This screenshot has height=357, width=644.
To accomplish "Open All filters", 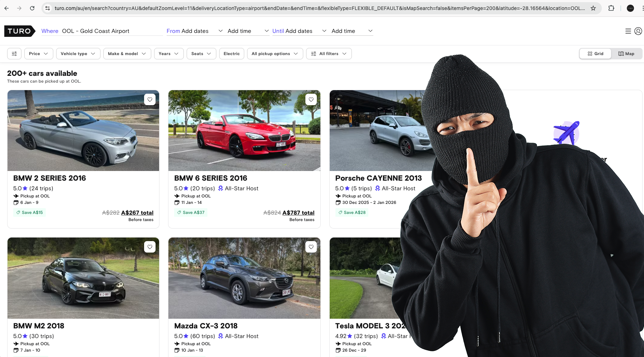I will (329, 53).
